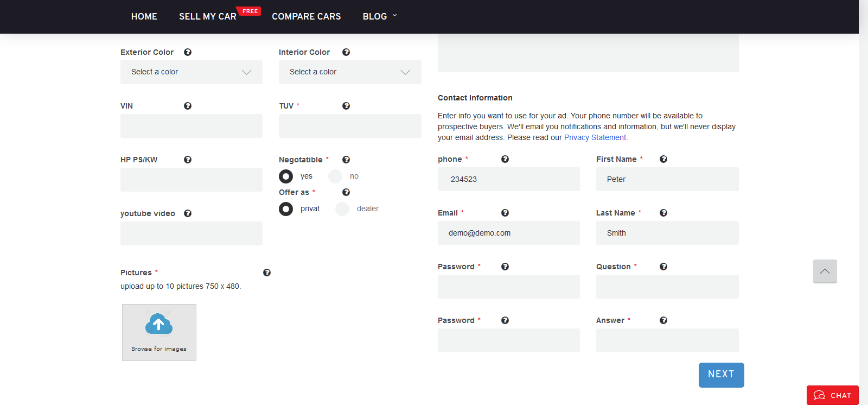Click help icon beside VIN label
868x405 pixels.
(x=188, y=106)
